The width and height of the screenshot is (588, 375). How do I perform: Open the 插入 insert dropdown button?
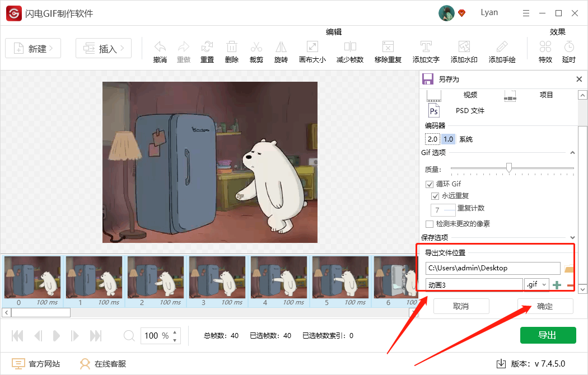click(104, 48)
